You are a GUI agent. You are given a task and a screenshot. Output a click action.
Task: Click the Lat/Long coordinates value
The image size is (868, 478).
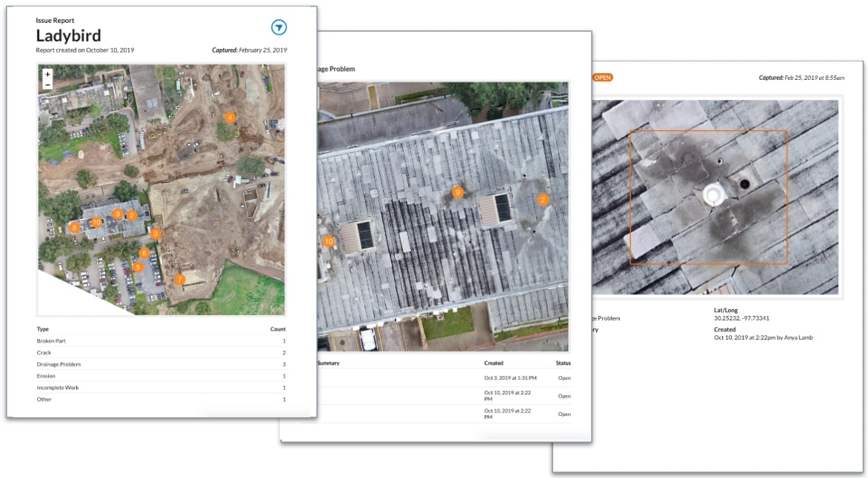tap(741, 318)
